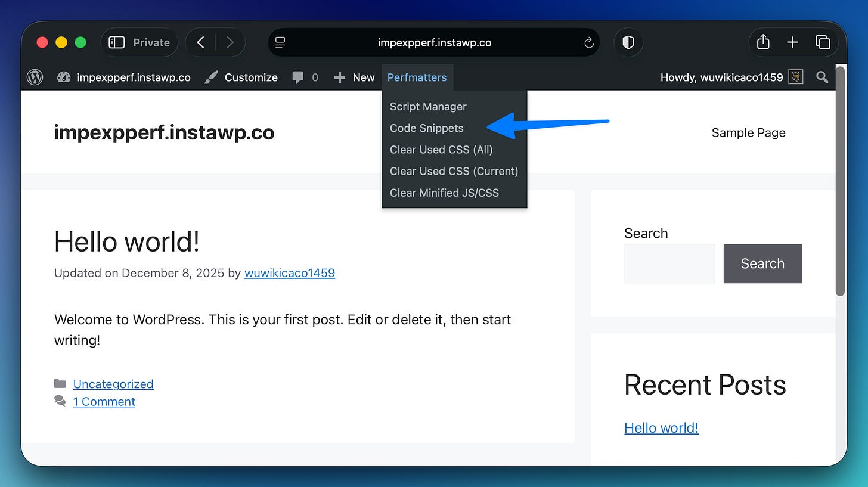Open the Safari share icon

click(x=762, y=42)
